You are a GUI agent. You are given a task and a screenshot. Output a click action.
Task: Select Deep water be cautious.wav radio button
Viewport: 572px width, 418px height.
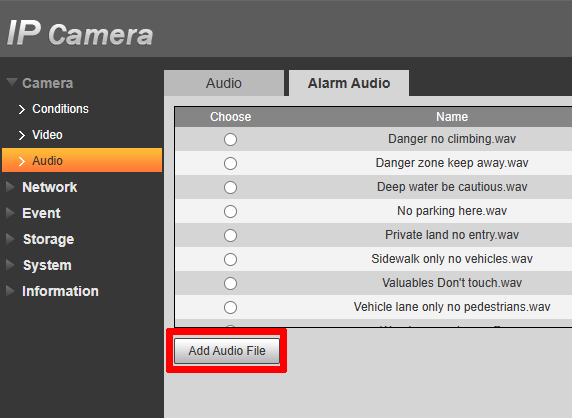[230, 187]
